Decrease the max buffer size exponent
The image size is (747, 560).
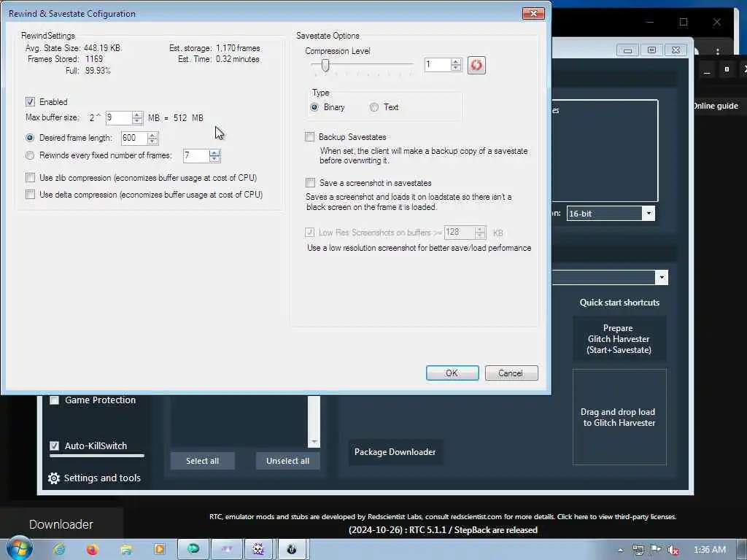tap(137, 121)
